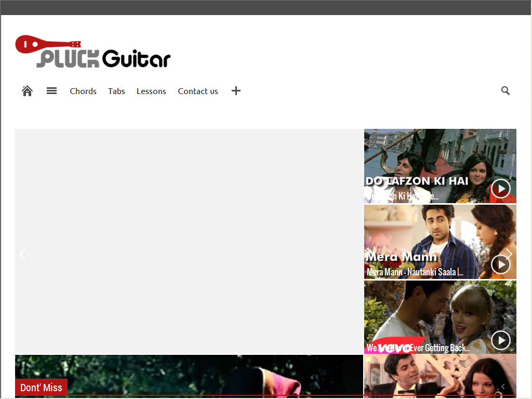Image resolution: width=532 pixels, height=399 pixels.
Task: Open the Contact us menu item
Action: point(198,91)
